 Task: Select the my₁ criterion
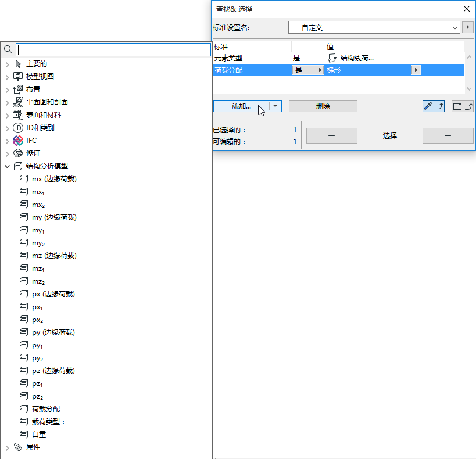pos(38,230)
